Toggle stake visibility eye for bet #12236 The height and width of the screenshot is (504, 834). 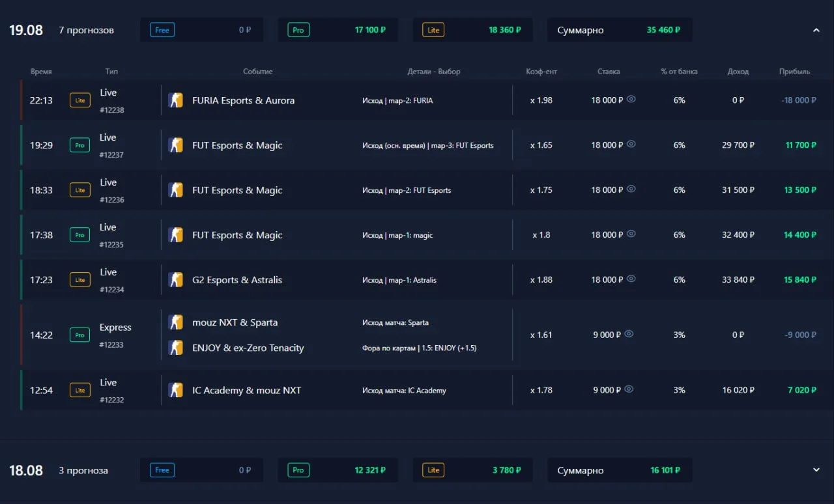coord(631,189)
